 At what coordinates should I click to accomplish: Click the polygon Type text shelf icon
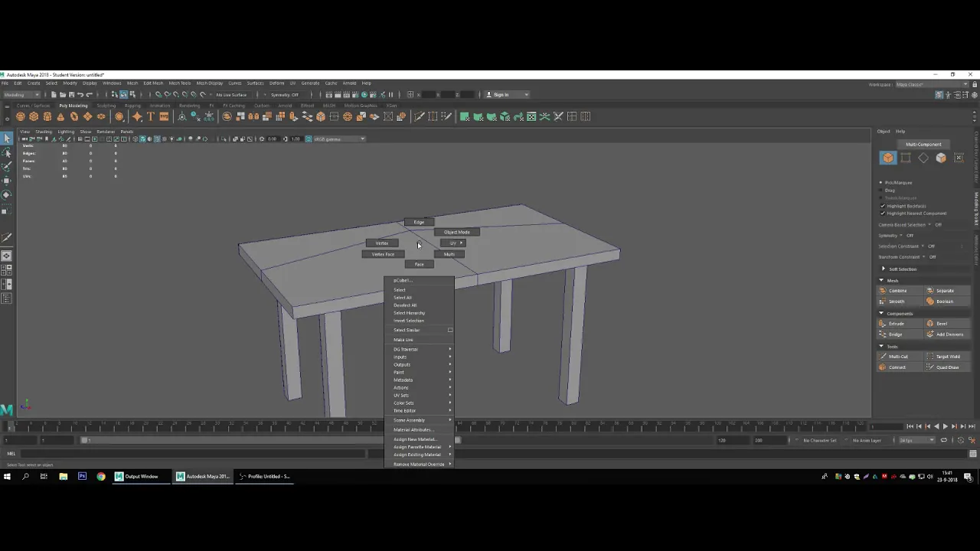click(151, 116)
